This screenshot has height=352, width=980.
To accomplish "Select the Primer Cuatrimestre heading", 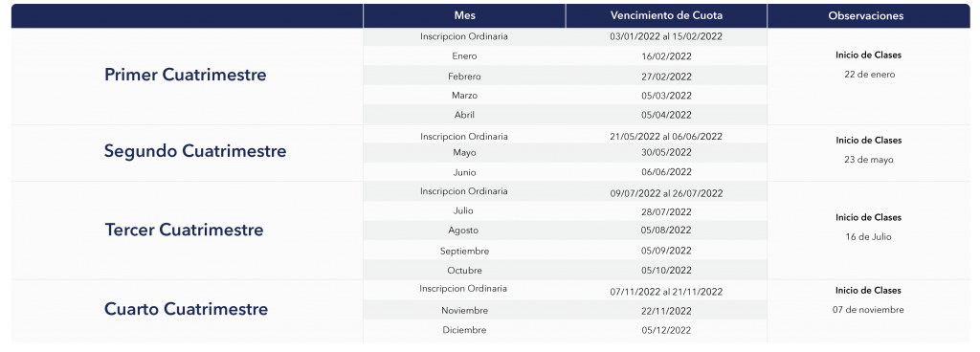I will click(x=185, y=75).
